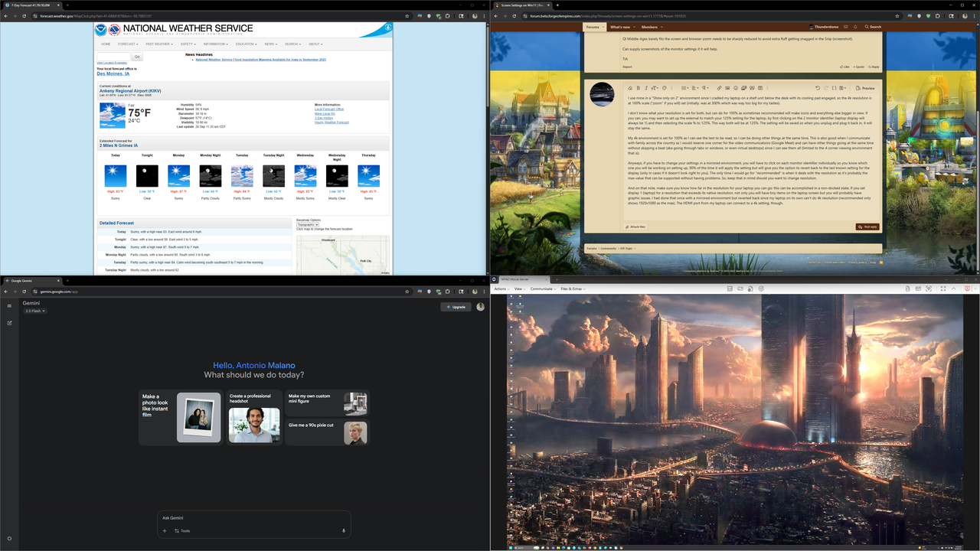Click Post reply button in forum
This screenshot has height=551, width=980.
(867, 227)
